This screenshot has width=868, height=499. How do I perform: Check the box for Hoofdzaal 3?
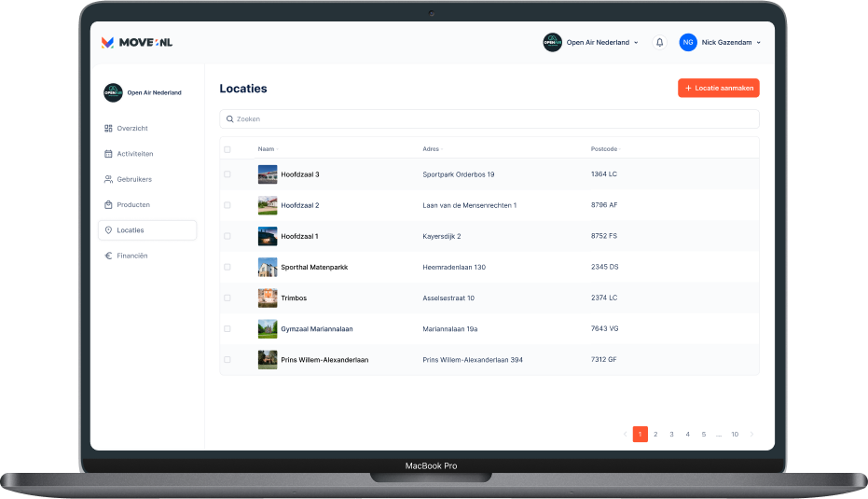(227, 174)
